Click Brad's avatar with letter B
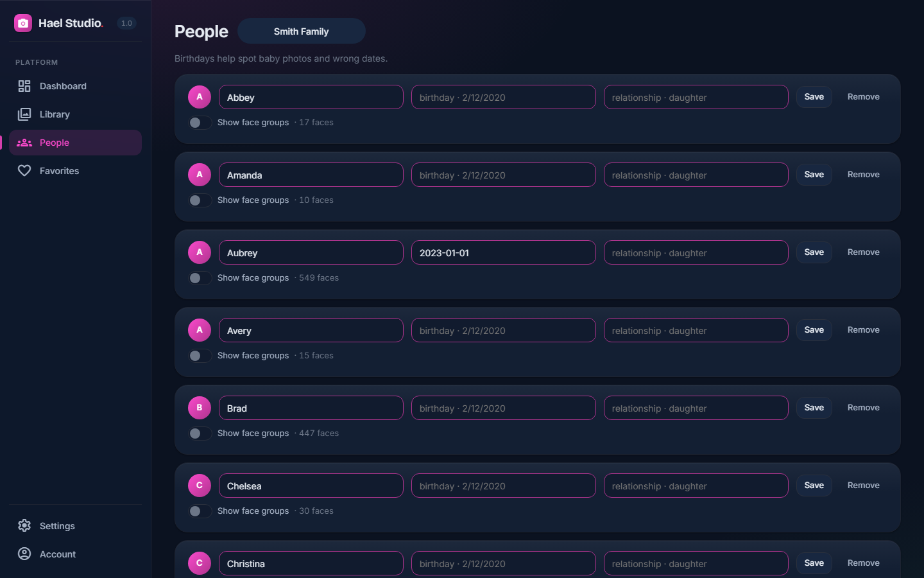The height and width of the screenshot is (578, 924). coord(200,408)
